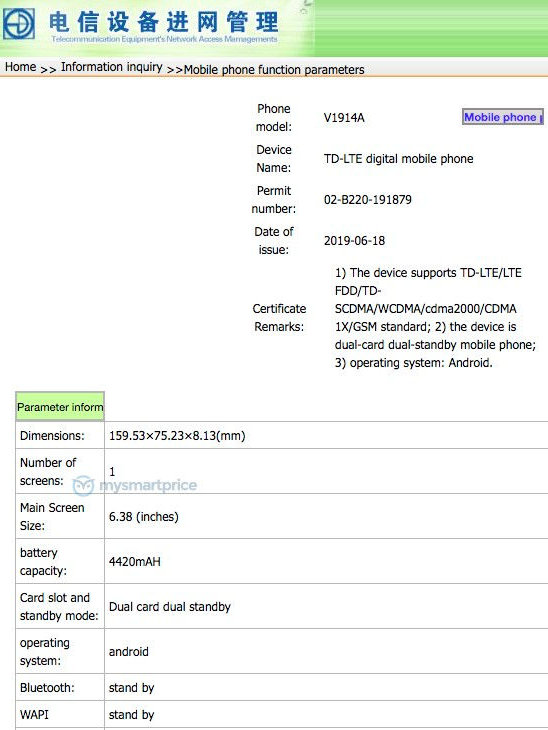Screen dimensions: 548x730
Task: Click the android operating system value
Action: click(x=129, y=651)
